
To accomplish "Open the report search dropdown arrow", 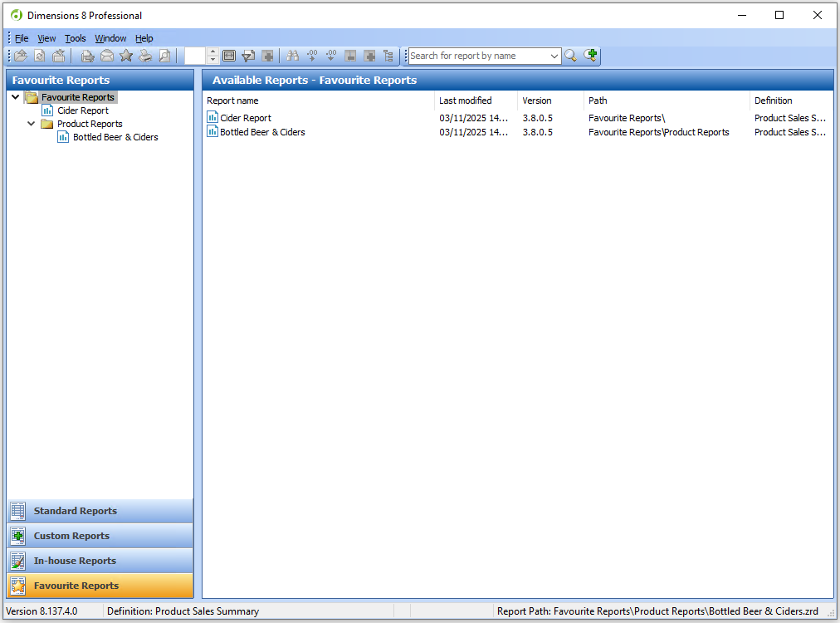I will [x=554, y=56].
